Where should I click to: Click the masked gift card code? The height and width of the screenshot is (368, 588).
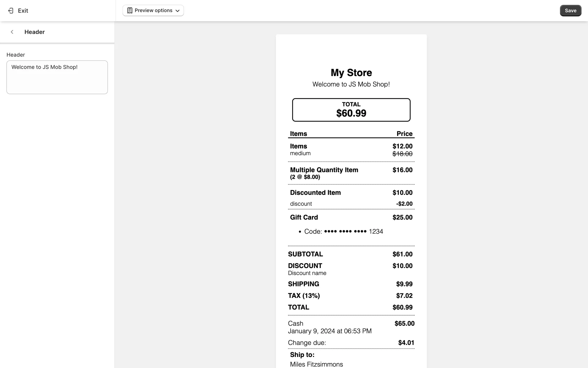tap(345, 232)
